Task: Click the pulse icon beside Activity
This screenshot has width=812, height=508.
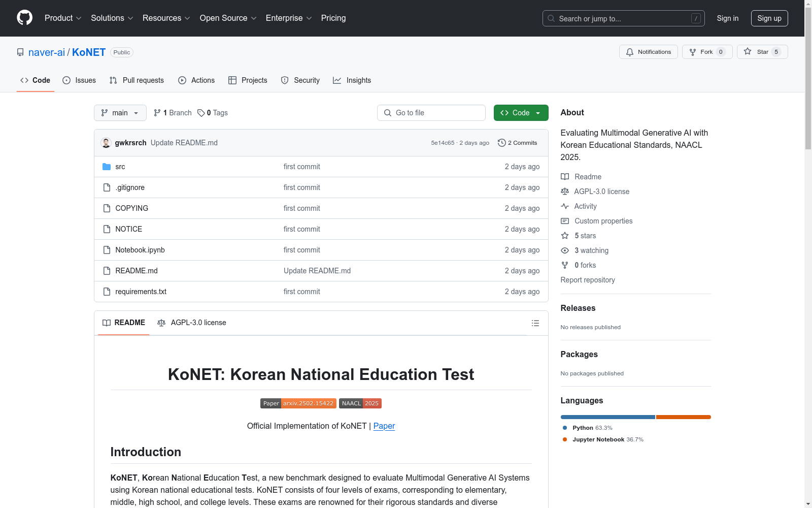Action: [565, 206]
